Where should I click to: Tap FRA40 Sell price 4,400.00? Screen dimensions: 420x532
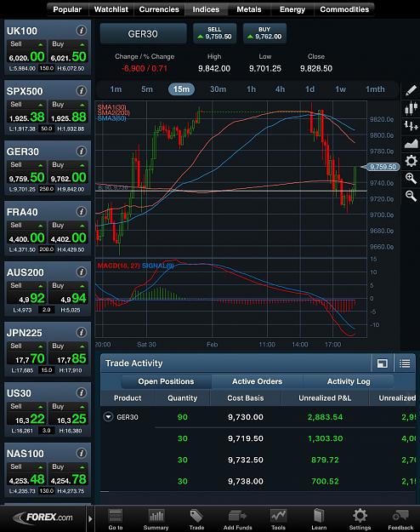point(27,233)
